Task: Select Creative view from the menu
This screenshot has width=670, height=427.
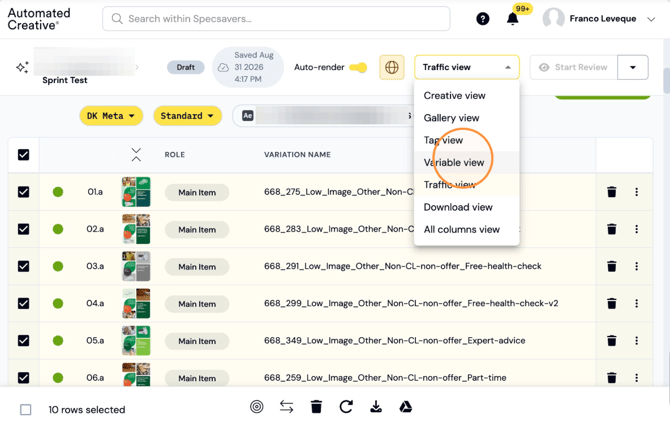Action: [467, 96]
